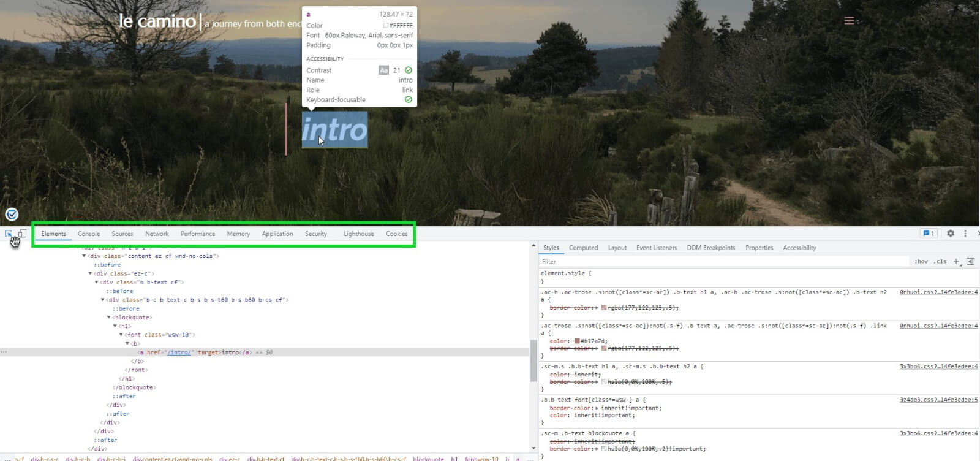
Task: Follow the /intro/ href in DOM tree
Action: [181, 352]
